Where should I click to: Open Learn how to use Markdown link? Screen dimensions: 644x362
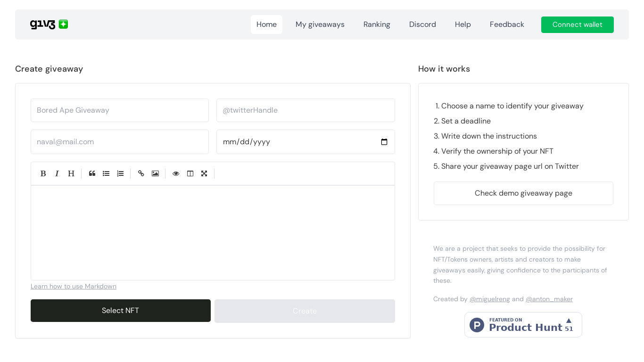tap(74, 286)
